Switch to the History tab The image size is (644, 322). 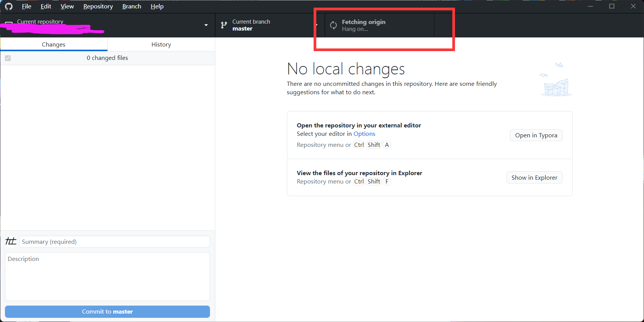click(x=161, y=44)
